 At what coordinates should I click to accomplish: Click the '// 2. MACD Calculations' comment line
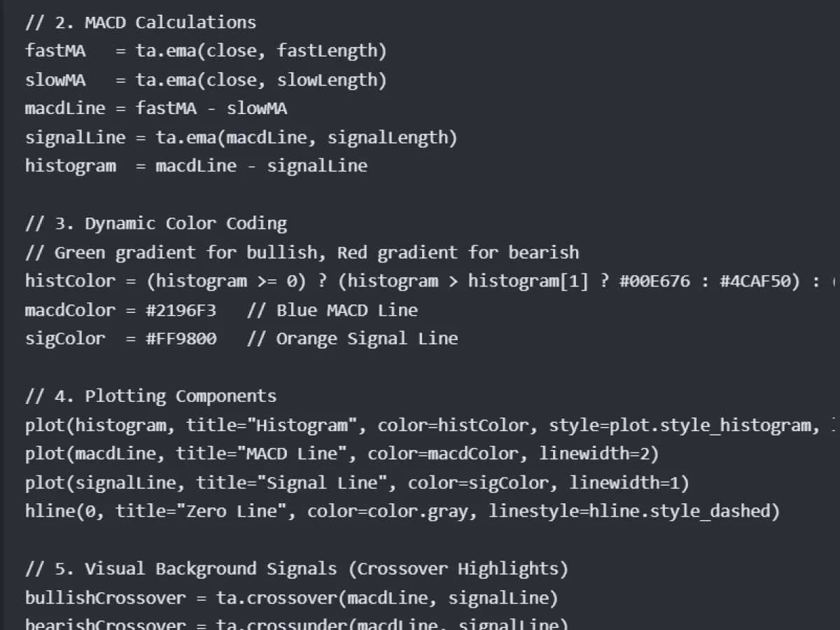pyautogui.click(x=141, y=22)
